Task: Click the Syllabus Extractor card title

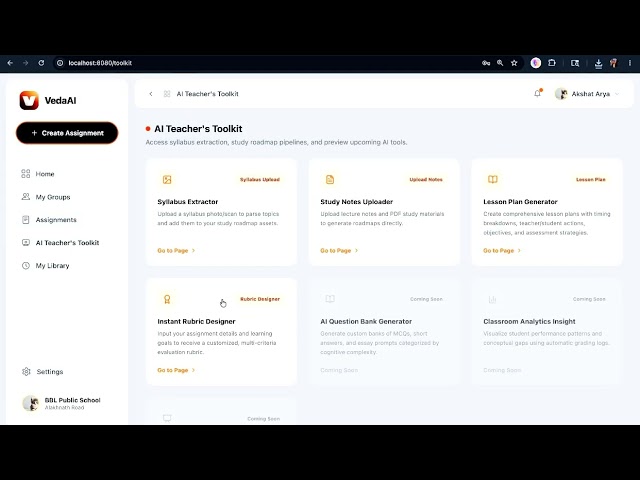Action: coord(188,202)
